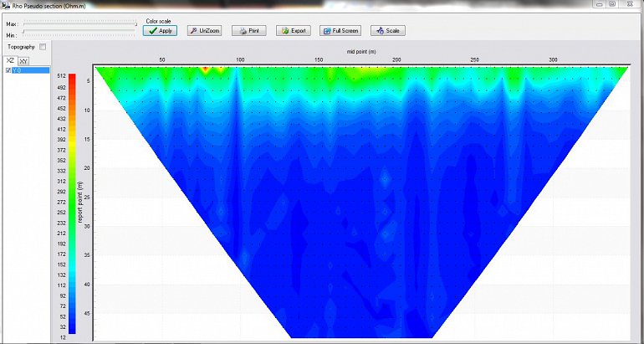
Task: Click the red high-resistivity spot in the pseudo section
Action: pos(206,69)
